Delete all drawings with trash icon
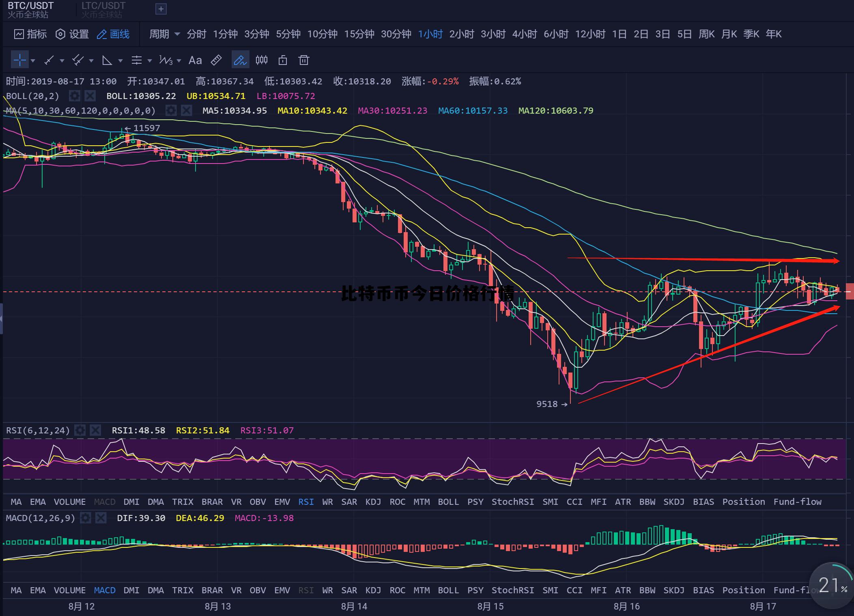The image size is (854, 616). pos(304,60)
